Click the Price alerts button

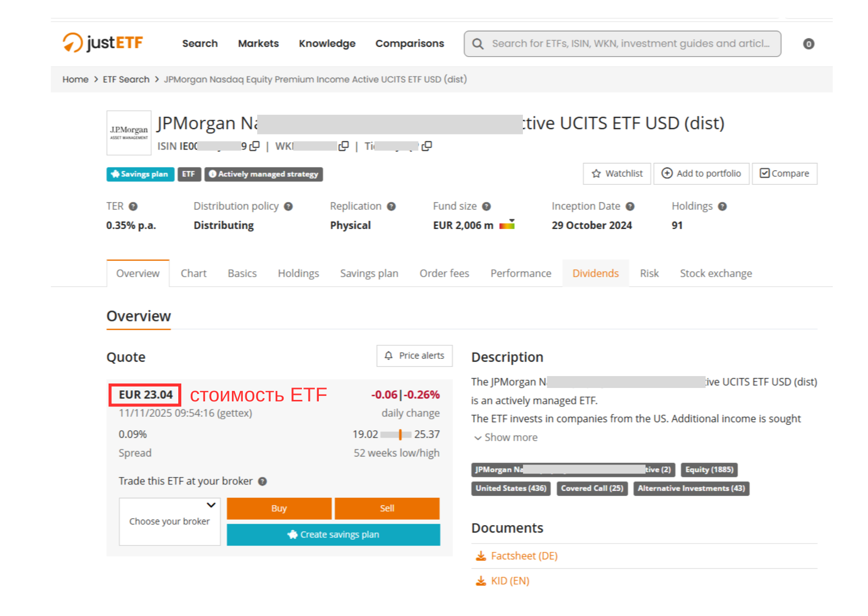coord(415,356)
